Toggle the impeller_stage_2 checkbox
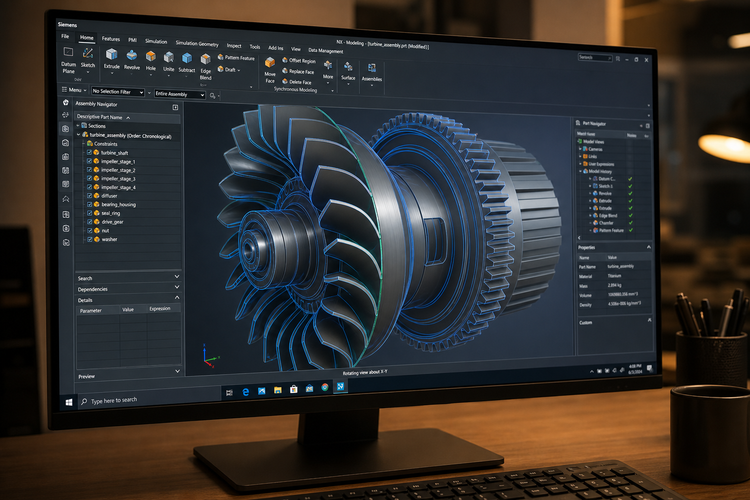The height and width of the screenshot is (500, 750). point(89,169)
